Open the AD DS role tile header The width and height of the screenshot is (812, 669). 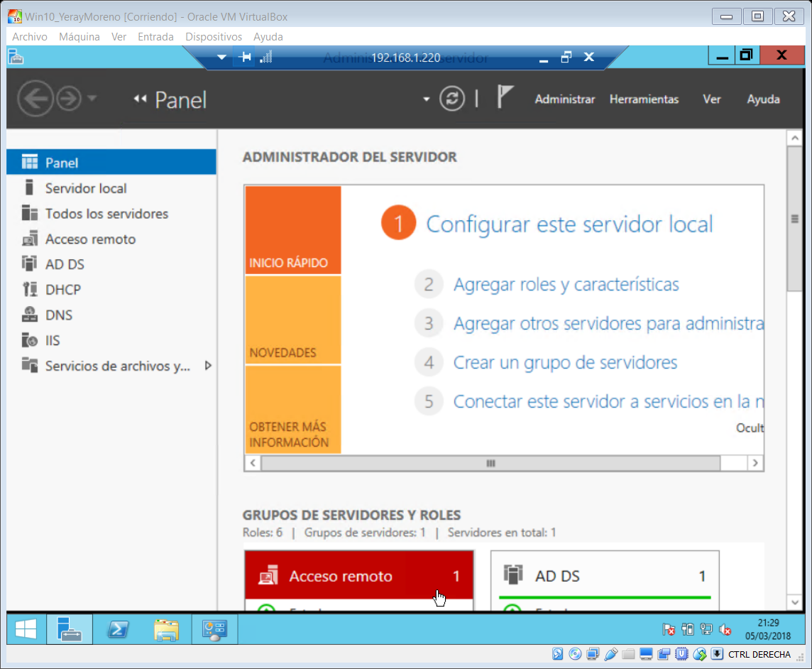tap(605, 576)
